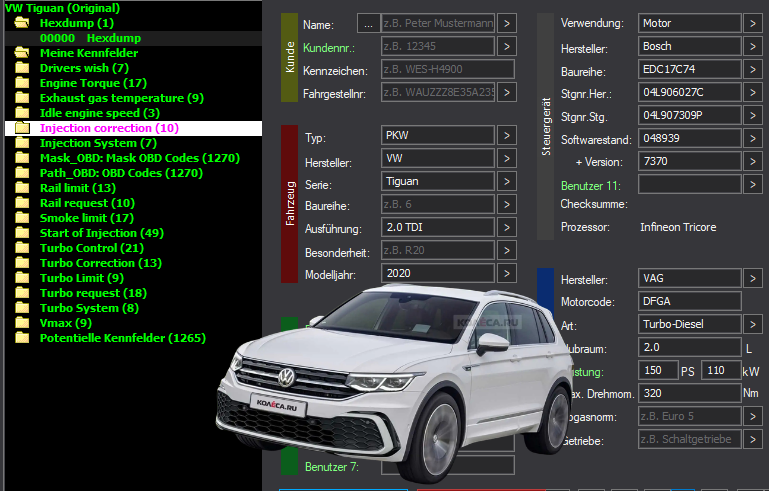
Task: Click the Rail limit folder icon
Action: [x=22, y=188]
